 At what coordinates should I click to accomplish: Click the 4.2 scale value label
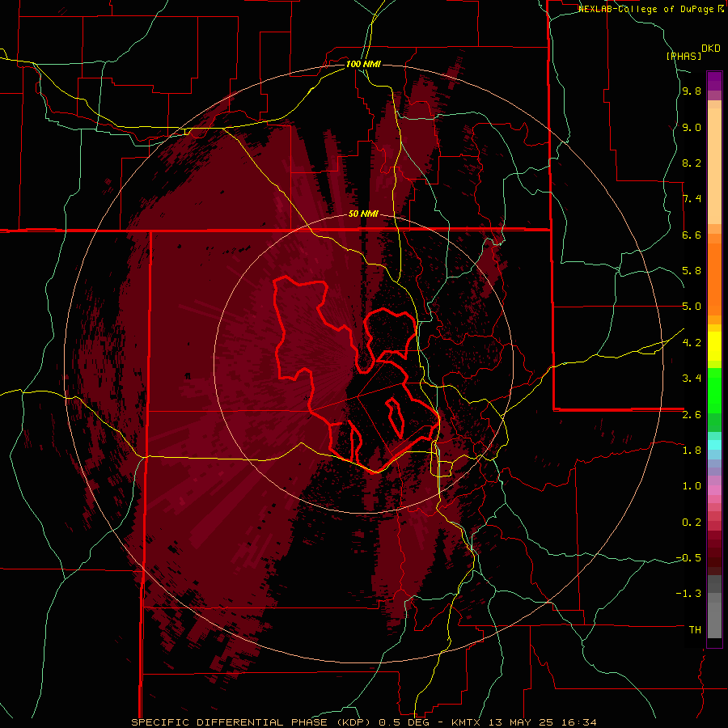click(x=692, y=343)
